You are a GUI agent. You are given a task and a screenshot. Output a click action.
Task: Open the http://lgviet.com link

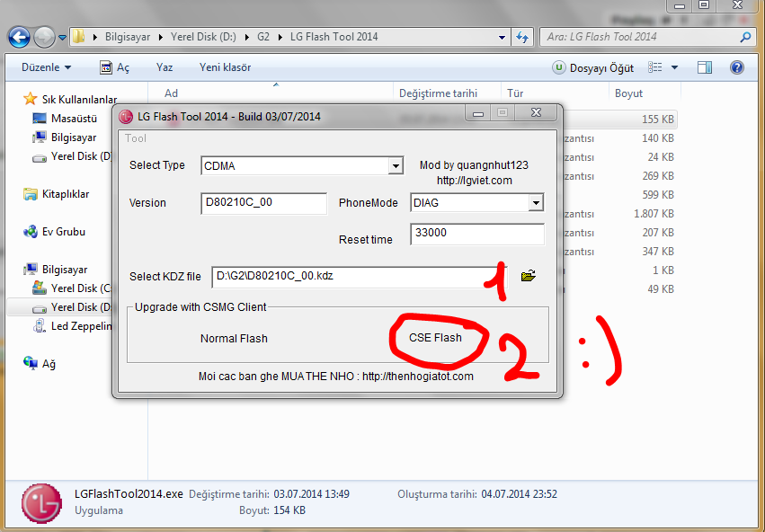click(475, 181)
